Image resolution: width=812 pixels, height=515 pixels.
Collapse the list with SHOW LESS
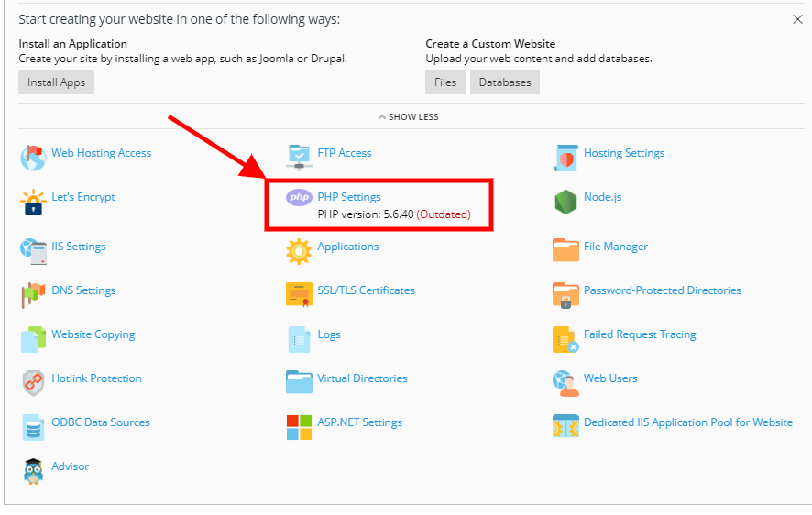coord(408,117)
